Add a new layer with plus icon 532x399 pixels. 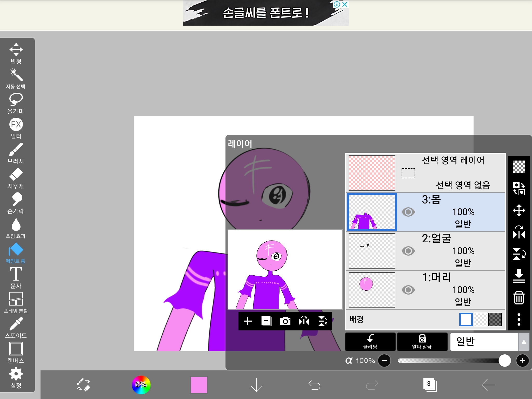pos(248,321)
